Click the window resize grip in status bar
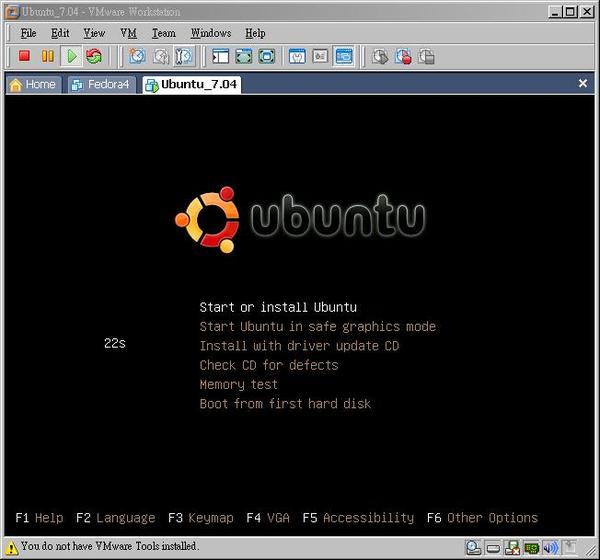Viewport: 600px width, 560px height. pyautogui.click(x=590, y=550)
